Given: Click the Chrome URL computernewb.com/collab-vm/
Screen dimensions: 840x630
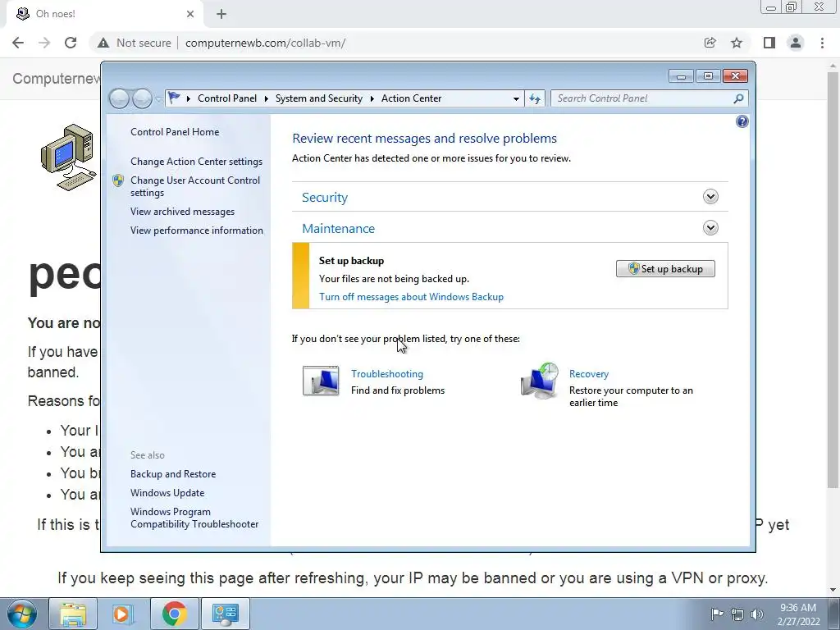Looking at the screenshot, I should point(265,43).
